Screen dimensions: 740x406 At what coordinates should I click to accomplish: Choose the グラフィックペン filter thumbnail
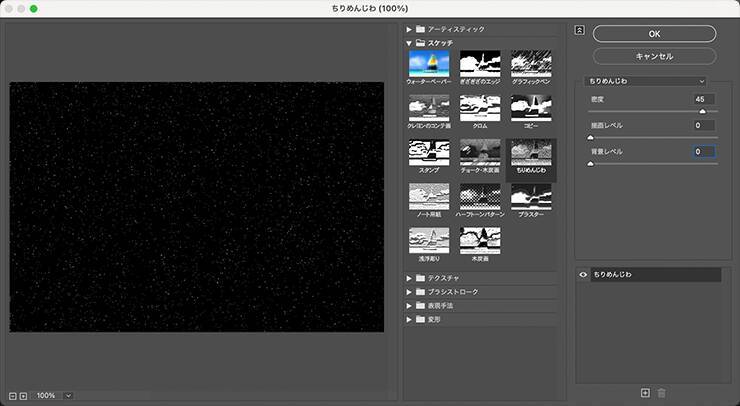tap(531, 64)
